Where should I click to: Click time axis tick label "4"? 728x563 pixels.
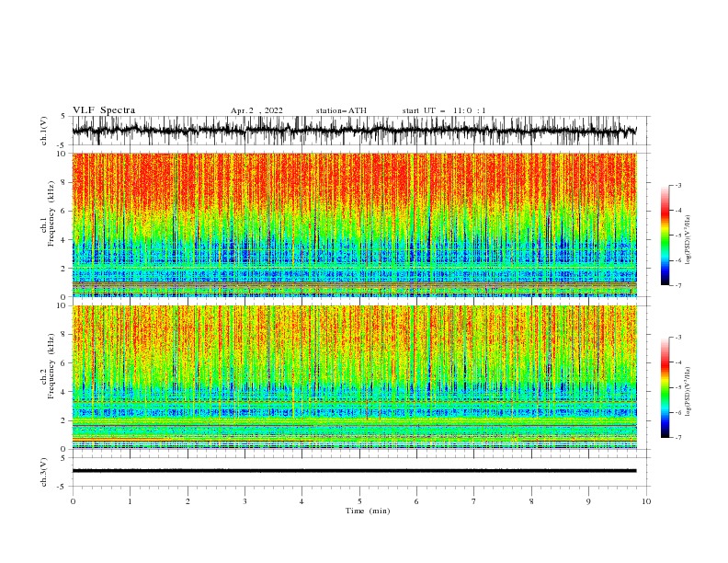(301, 501)
